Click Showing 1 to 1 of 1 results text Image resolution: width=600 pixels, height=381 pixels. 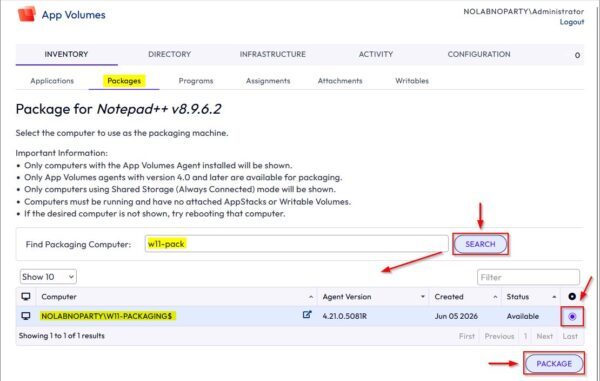coord(62,335)
